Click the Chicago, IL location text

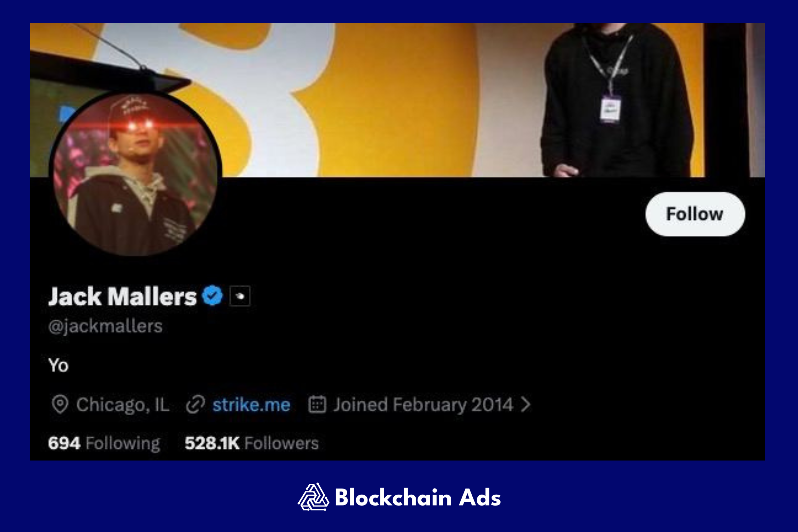click(123, 404)
